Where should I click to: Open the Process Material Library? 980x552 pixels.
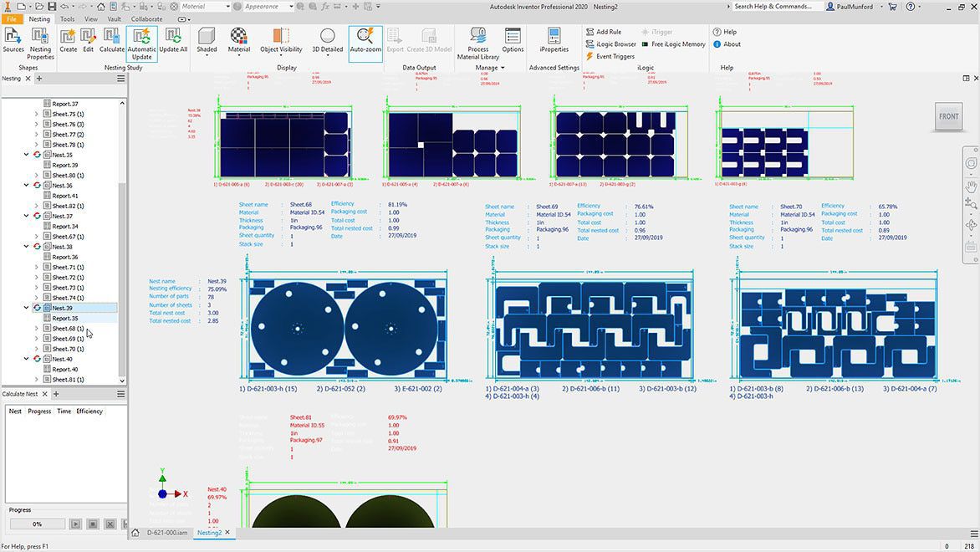pyautogui.click(x=477, y=42)
